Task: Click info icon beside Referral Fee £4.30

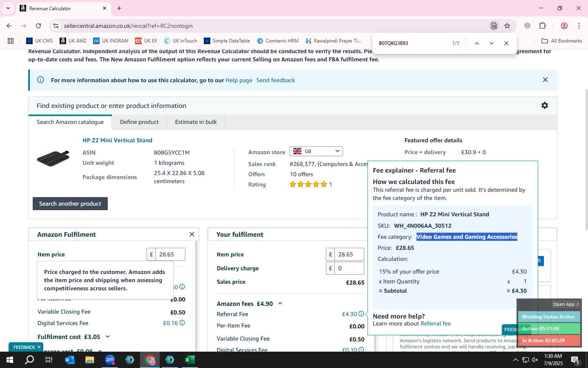Action: (361, 314)
